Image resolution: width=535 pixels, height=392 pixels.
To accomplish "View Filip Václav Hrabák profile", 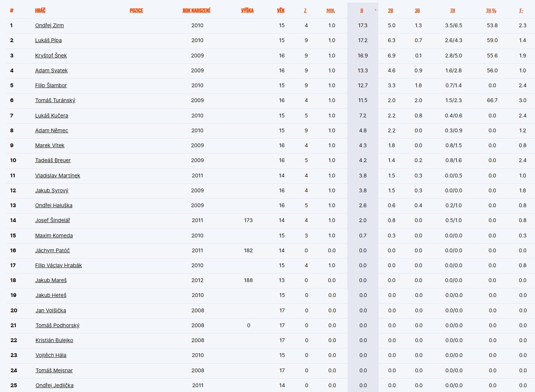I will click(59, 265).
